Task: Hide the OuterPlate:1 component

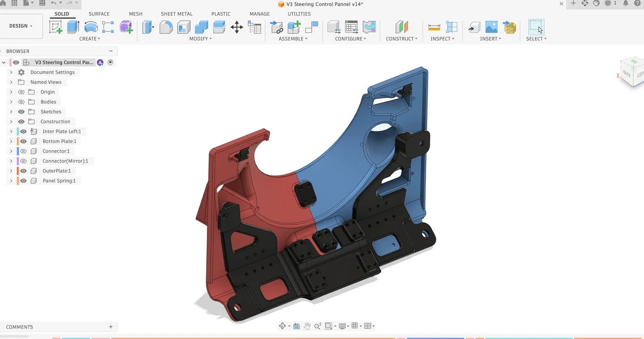Action: click(23, 171)
